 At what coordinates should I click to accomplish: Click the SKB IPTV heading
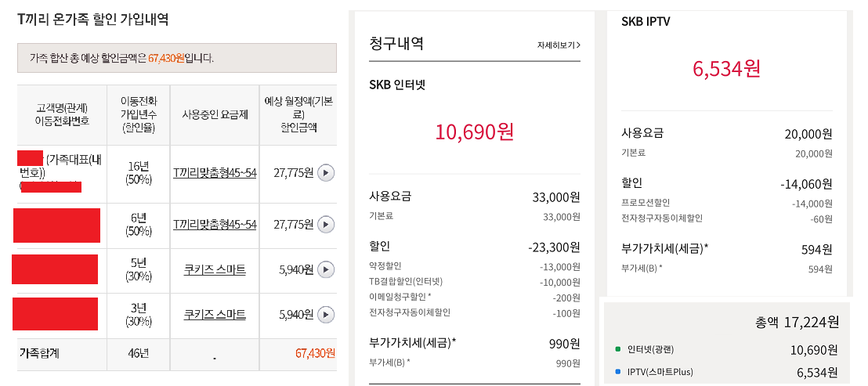coord(646,21)
